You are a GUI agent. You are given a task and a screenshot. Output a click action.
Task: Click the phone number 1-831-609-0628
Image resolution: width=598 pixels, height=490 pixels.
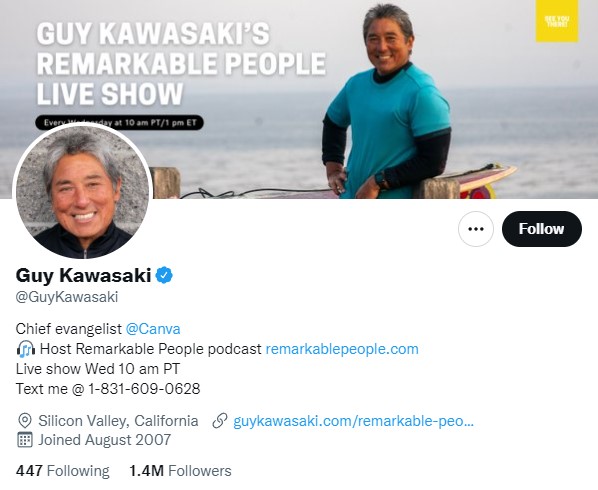point(144,389)
